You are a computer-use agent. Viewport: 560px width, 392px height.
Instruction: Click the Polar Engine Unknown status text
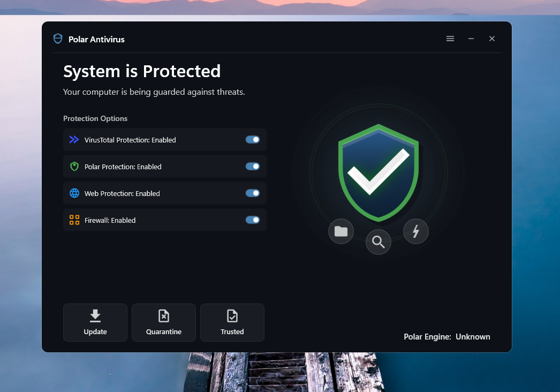(x=447, y=337)
